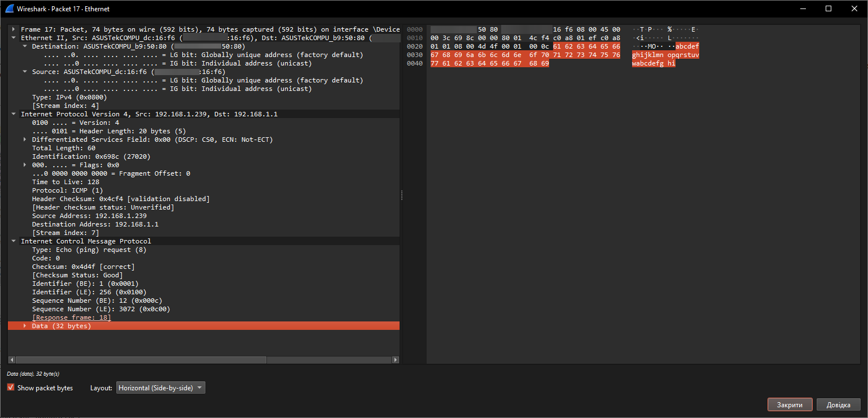
Task: Follow the Response frame: 18 link
Action: pos(72,317)
